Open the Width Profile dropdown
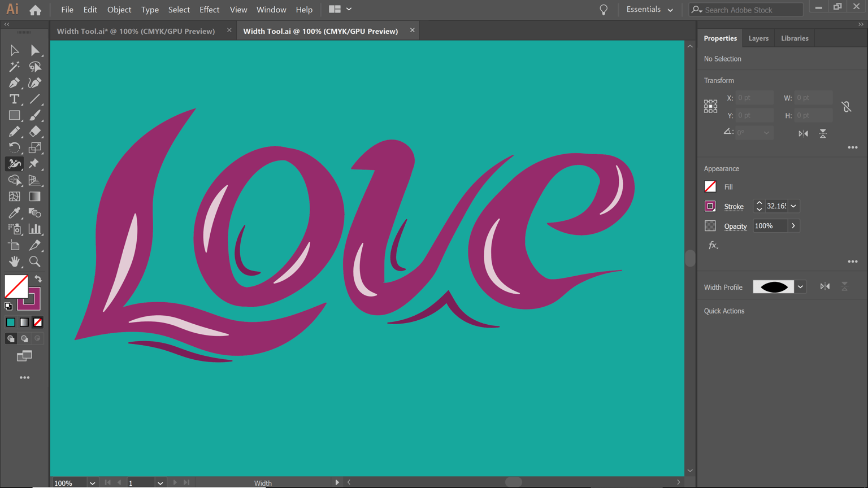This screenshot has height=488, width=868. (x=800, y=287)
